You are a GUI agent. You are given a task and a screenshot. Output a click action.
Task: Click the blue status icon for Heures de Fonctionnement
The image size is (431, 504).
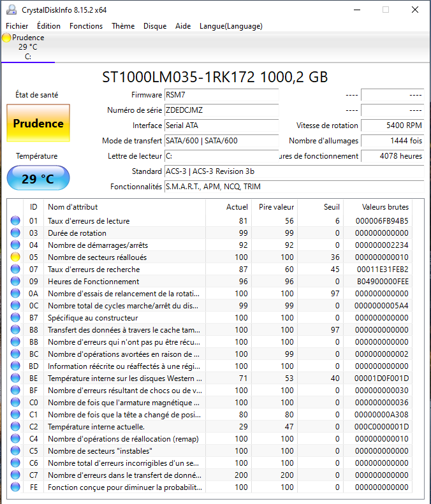15,282
